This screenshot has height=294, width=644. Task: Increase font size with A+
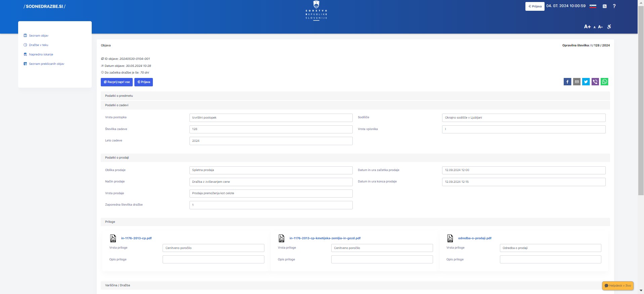click(x=587, y=27)
